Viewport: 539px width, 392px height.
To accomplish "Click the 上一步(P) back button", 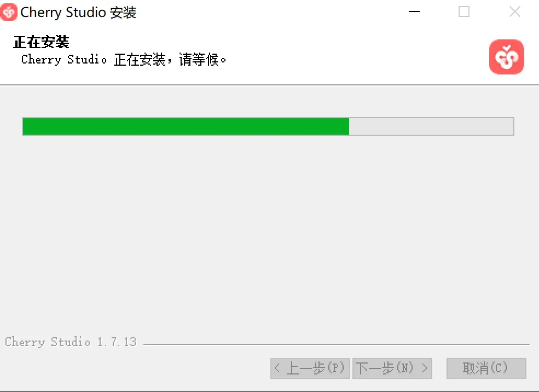I will coord(310,368).
